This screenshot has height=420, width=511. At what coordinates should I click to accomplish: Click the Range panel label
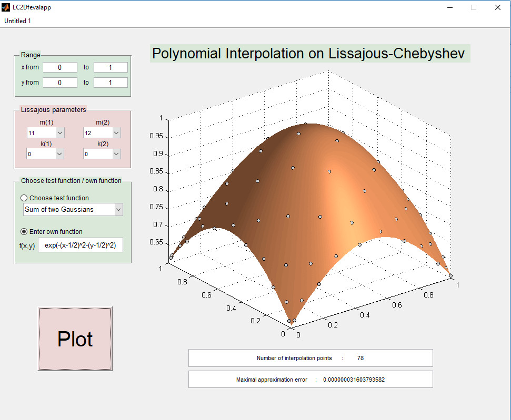tap(31, 55)
